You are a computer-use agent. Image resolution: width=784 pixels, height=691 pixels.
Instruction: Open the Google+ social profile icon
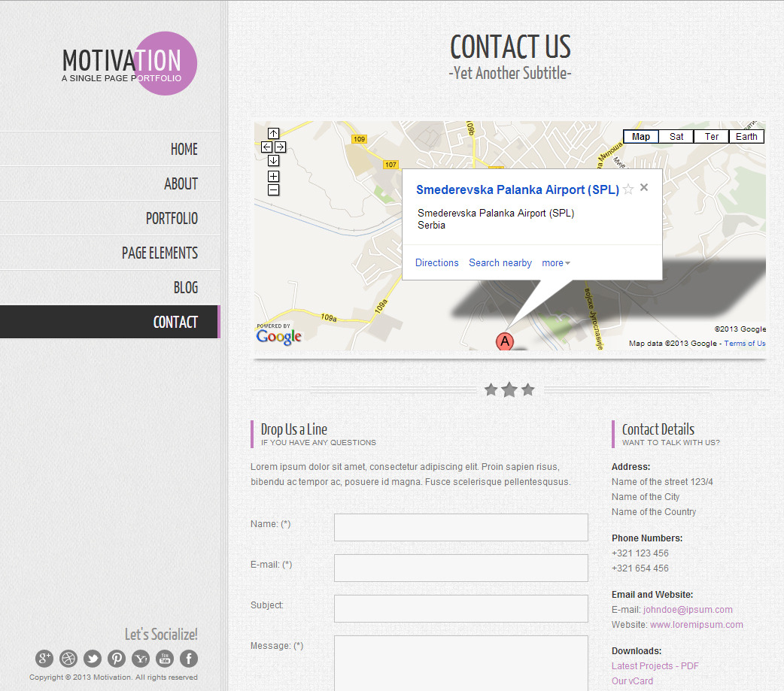click(x=44, y=659)
